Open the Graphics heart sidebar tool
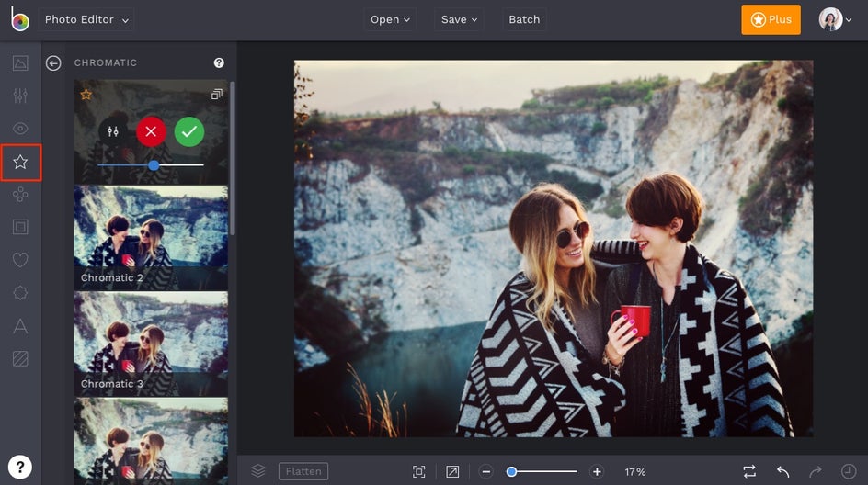Viewport: 868px width, 485px height. [x=20, y=260]
